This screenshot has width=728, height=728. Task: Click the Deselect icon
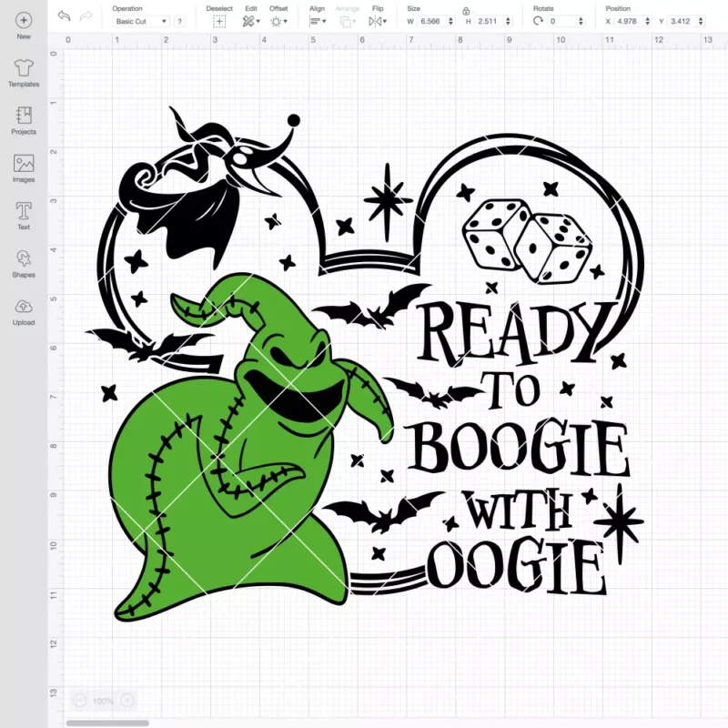(219, 21)
